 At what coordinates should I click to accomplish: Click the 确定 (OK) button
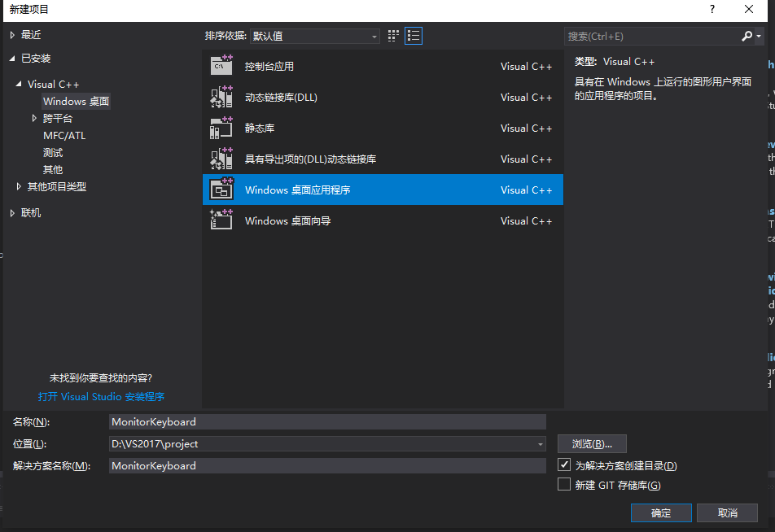[x=661, y=512]
